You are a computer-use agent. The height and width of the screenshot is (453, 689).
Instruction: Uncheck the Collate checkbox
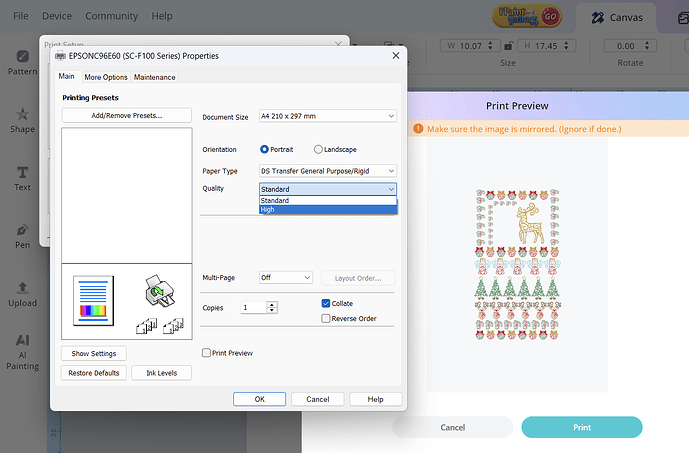click(326, 303)
